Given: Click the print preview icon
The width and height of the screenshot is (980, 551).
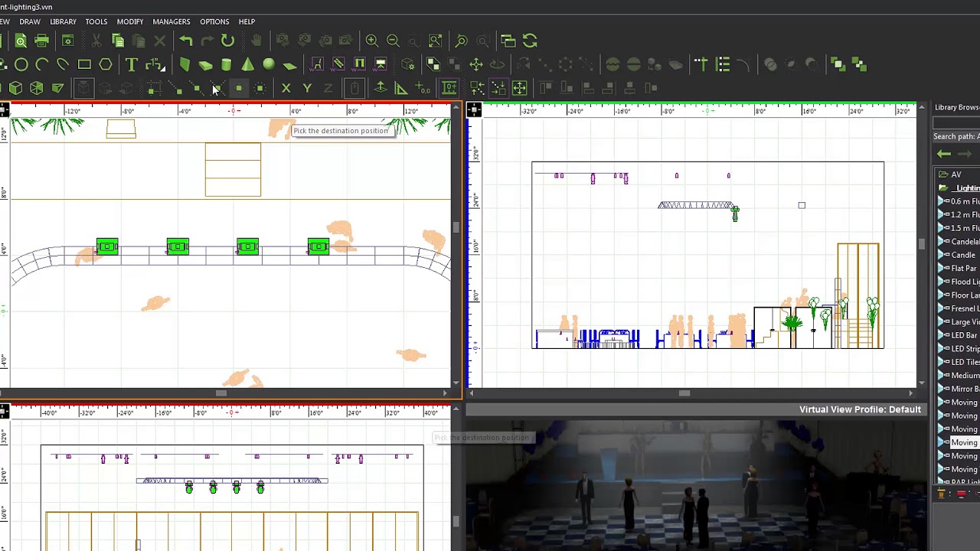Looking at the screenshot, I should tap(21, 41).
